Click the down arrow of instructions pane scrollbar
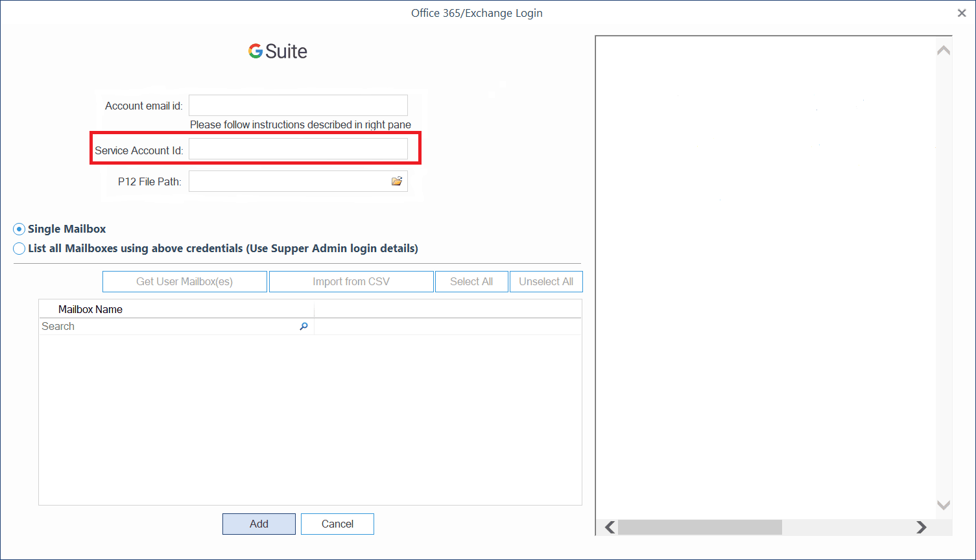The image size is (976, 560). [944, 505]
